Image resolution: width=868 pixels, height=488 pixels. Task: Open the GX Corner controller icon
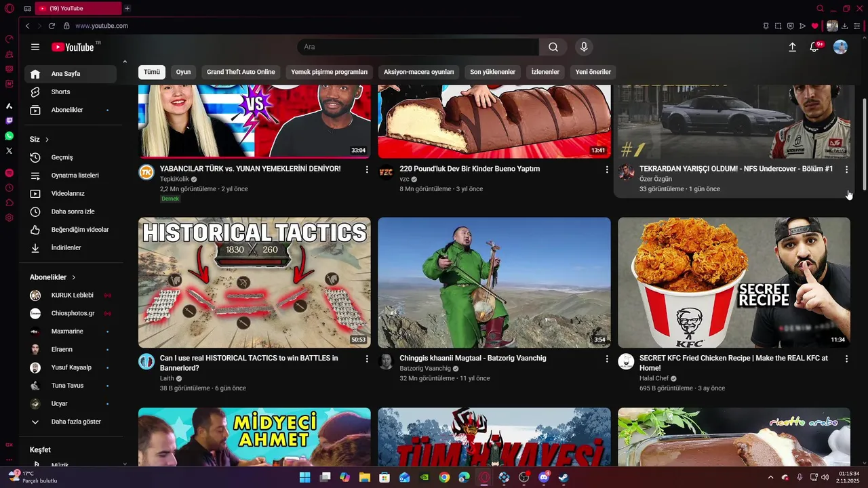(27, 8)
